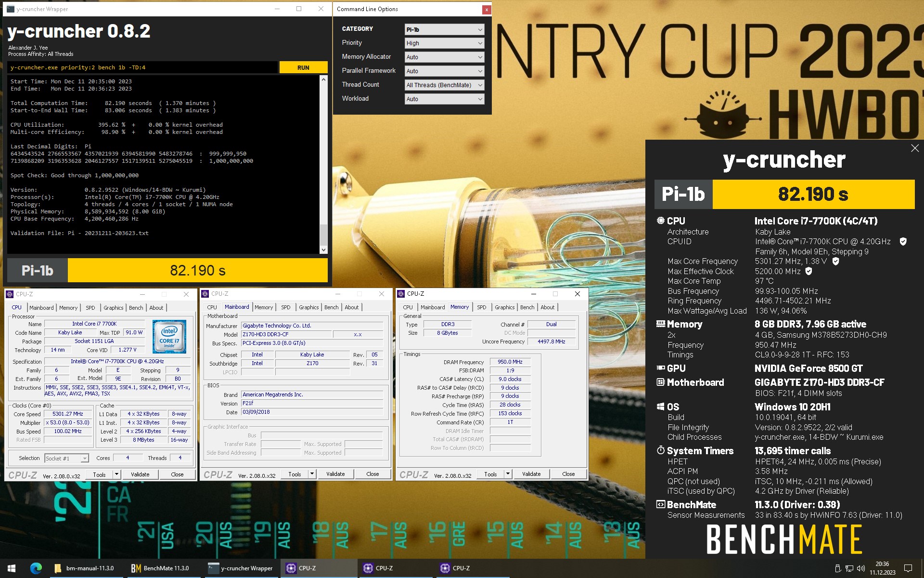Open the Socket #1 selection dropdown in CPU-Z
Image resolution: width=924 pixels, height=578 pixels.
(66, 458)
